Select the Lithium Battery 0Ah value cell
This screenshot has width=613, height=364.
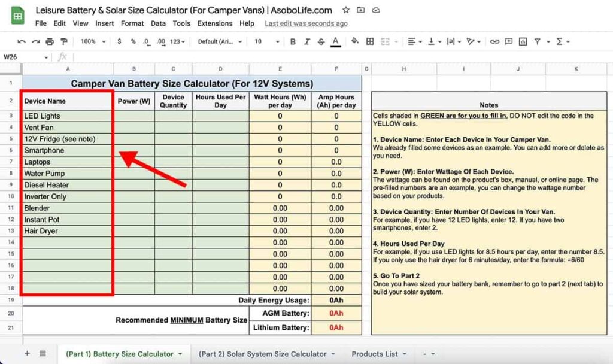336,327
